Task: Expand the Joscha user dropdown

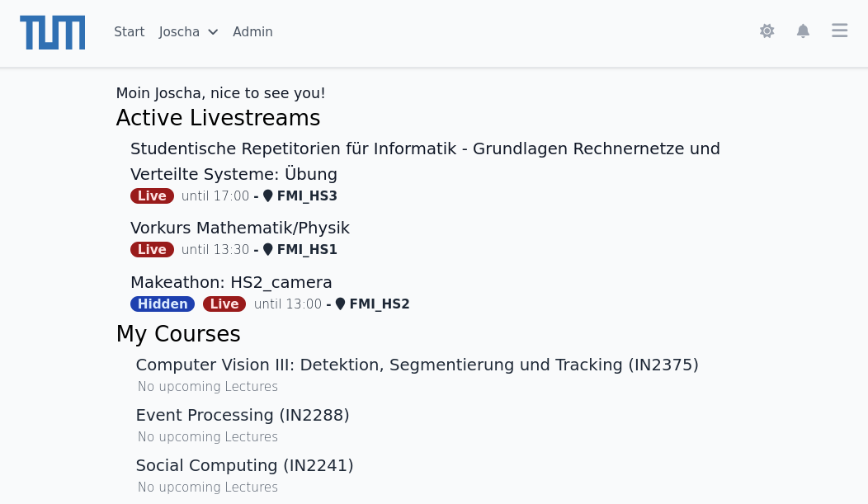Action: [188, 32]
